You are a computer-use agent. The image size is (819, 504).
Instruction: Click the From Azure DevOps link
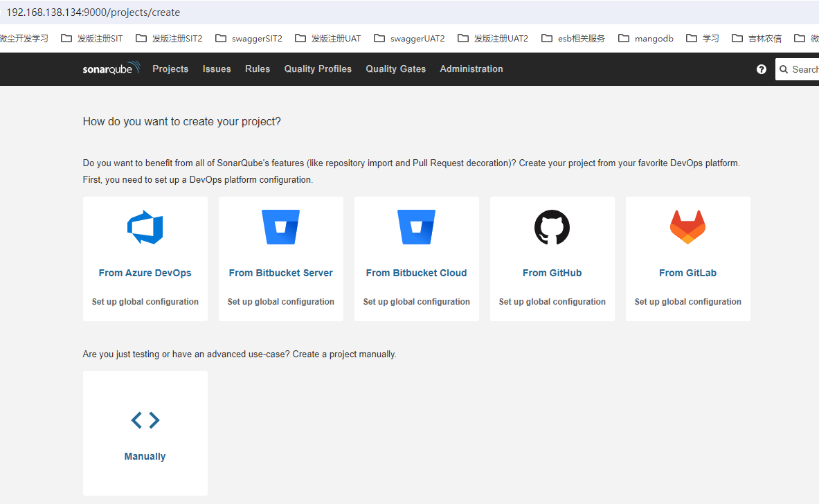pyautogui.click(x=145, y=273)
